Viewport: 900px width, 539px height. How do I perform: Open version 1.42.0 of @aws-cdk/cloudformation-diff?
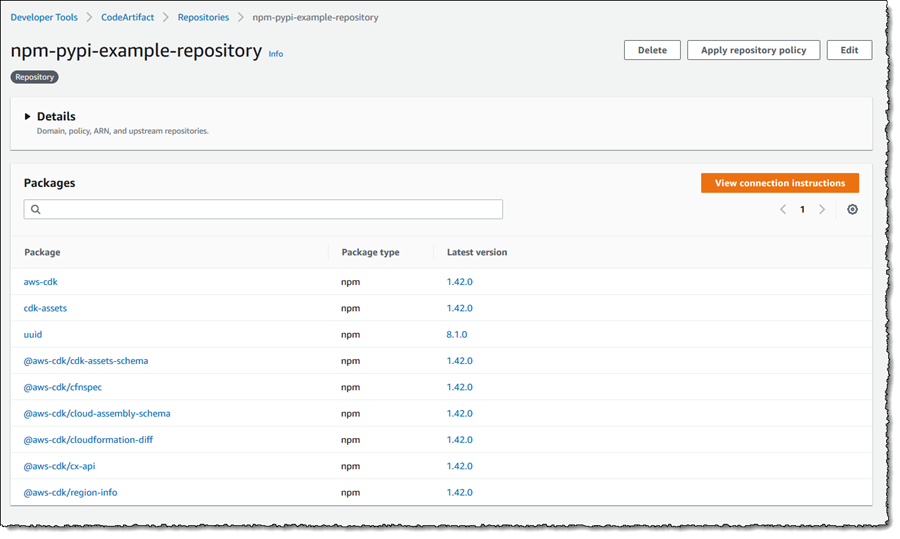pyautogui.click(x=459, y=440)
